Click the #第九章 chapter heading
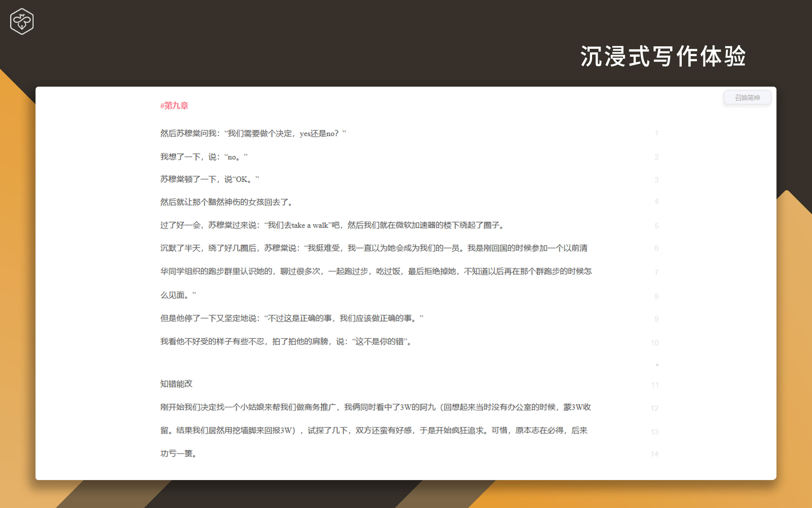 tap(174, 106)
